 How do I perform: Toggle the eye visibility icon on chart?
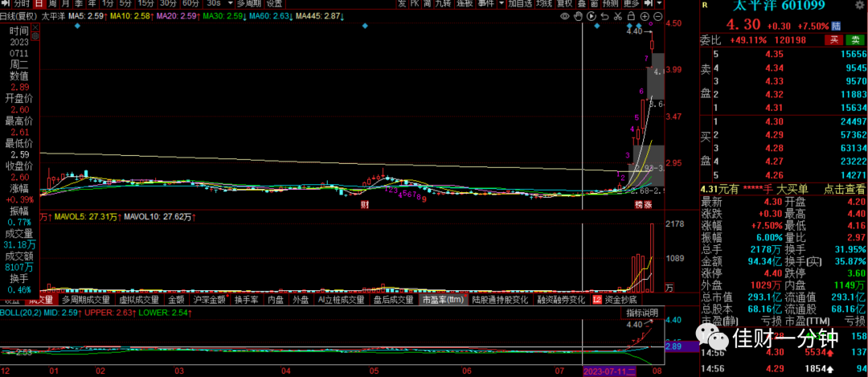(x=565, y=16)
